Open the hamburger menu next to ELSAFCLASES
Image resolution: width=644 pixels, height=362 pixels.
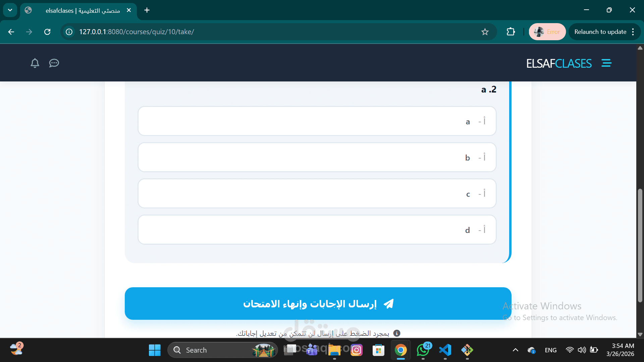606,63
